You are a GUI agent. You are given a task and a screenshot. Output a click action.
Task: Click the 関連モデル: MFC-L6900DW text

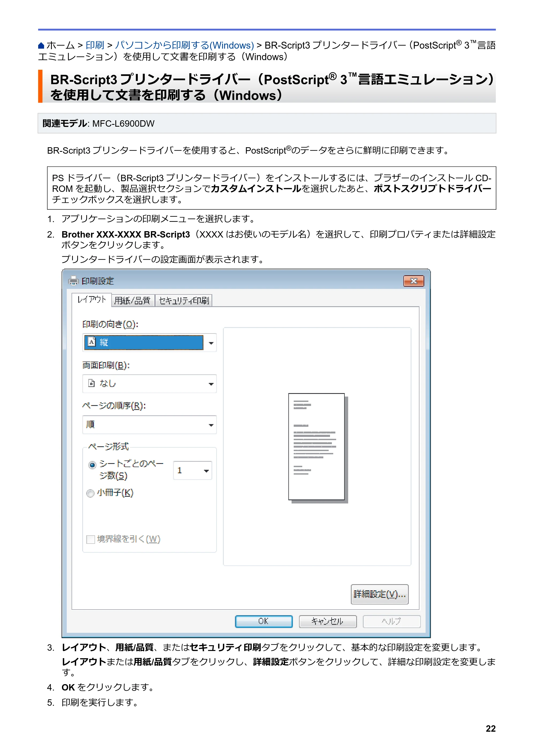[98, 123]
